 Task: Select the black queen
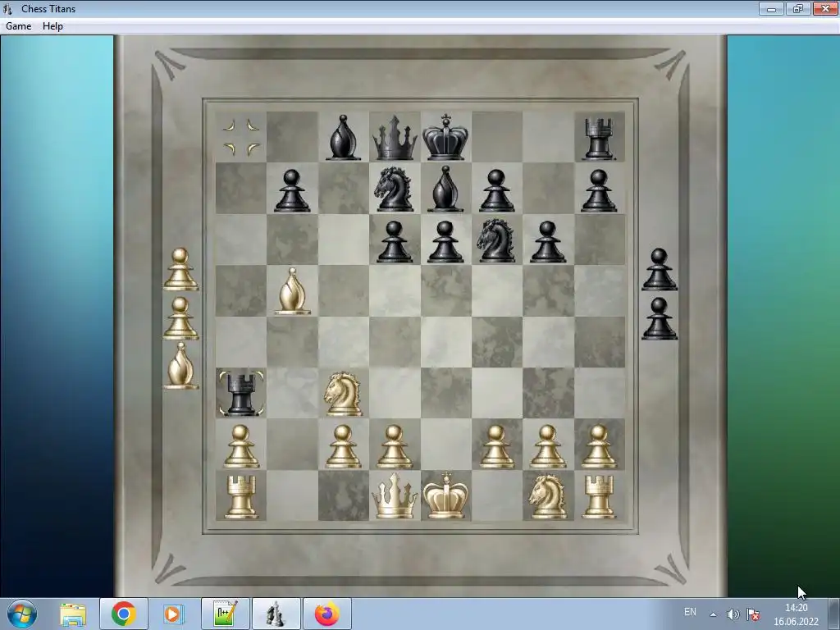pos(395,138)
